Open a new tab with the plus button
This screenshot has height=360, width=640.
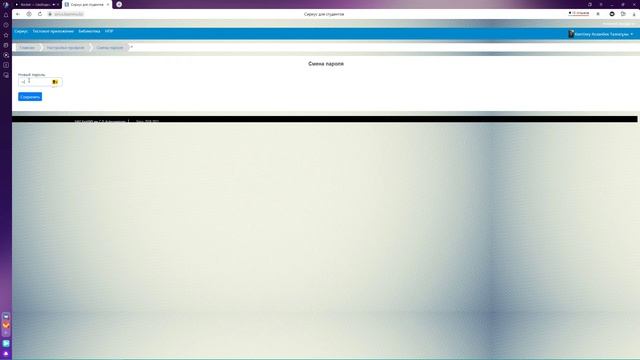[119, 4]
